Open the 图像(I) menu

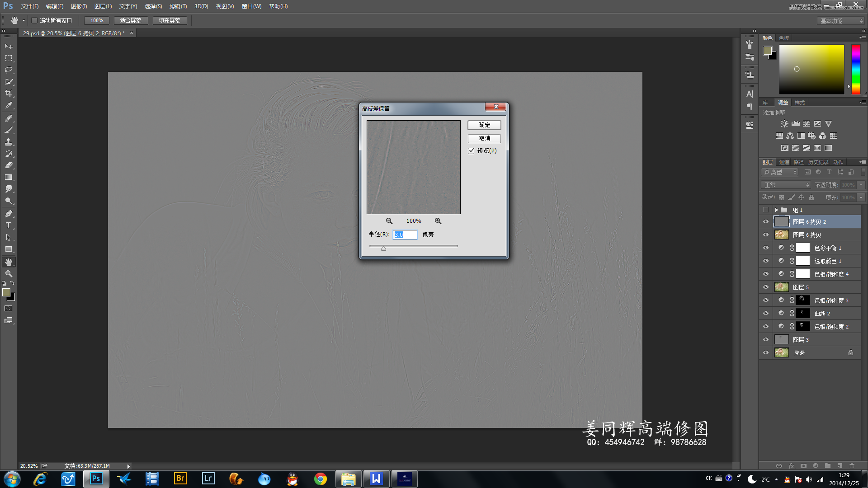pos(79,6)
